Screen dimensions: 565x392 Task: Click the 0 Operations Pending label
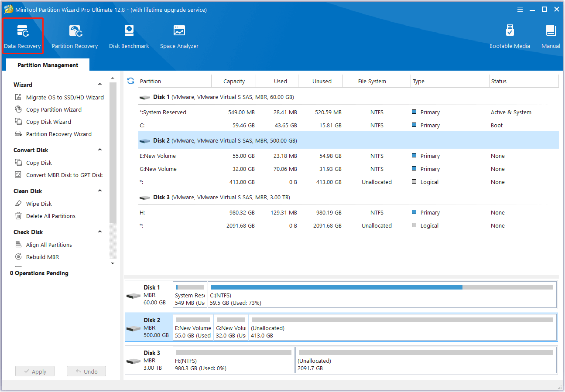click(x=39, y=273)
